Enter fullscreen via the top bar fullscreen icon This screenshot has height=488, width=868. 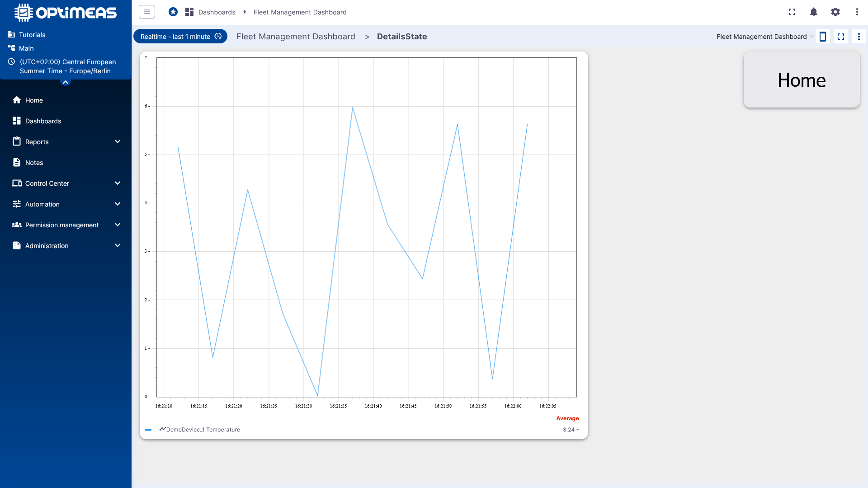[792, 12]
